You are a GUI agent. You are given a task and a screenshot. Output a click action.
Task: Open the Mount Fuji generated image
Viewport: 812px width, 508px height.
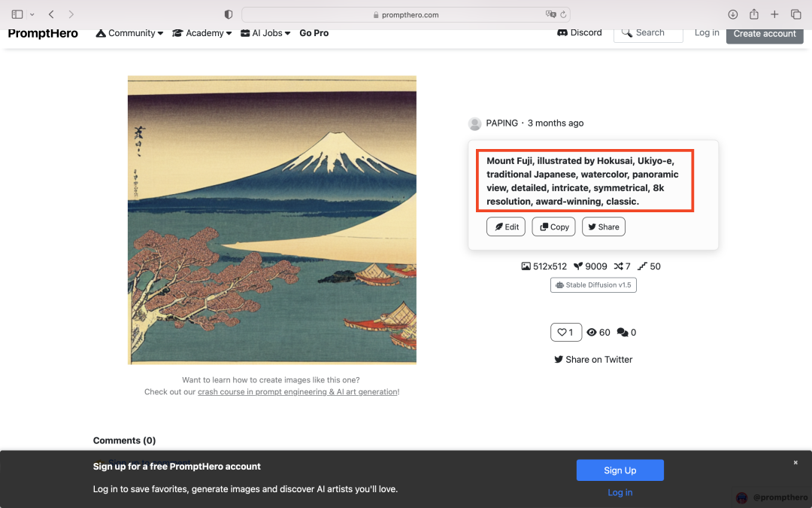[271, 220]
